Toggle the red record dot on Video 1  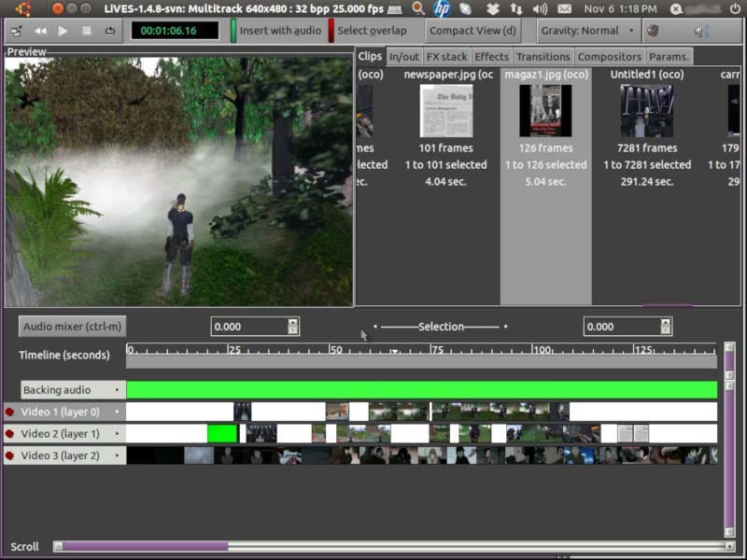10,412
